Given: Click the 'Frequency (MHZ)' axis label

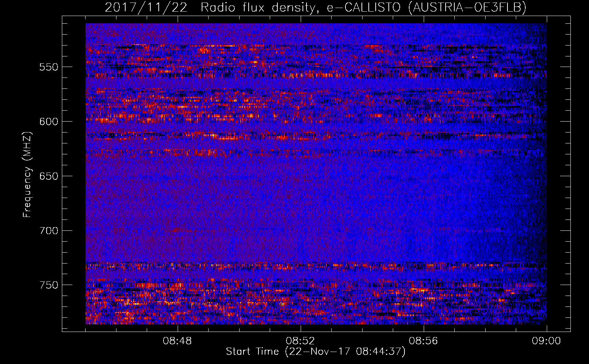Looking at the screenshot, I should click(27, 175).
